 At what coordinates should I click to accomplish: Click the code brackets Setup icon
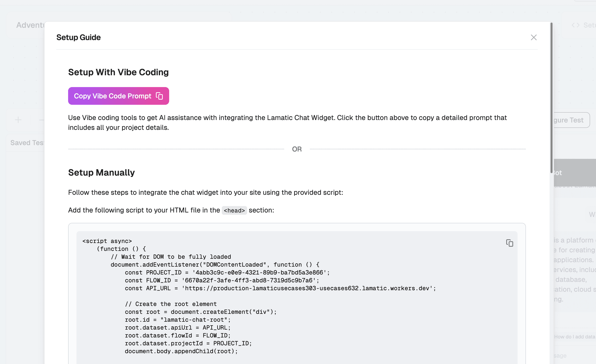point(575,25)
